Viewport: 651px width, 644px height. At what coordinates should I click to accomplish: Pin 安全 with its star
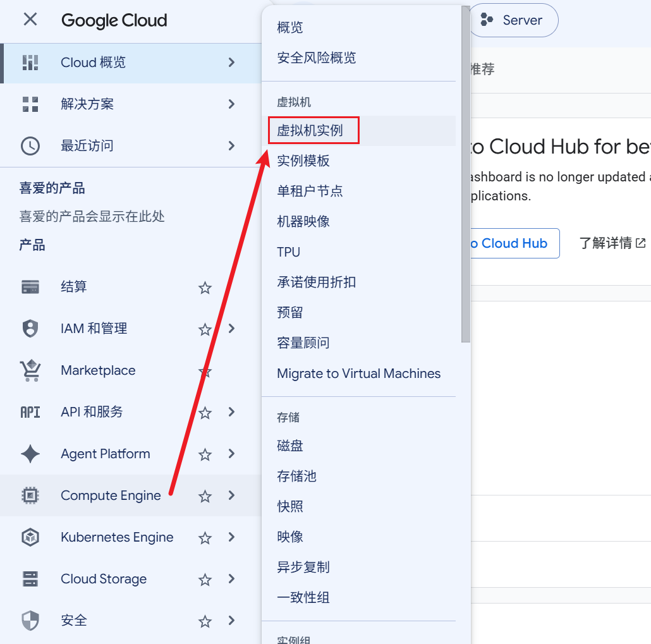[205, 622]
